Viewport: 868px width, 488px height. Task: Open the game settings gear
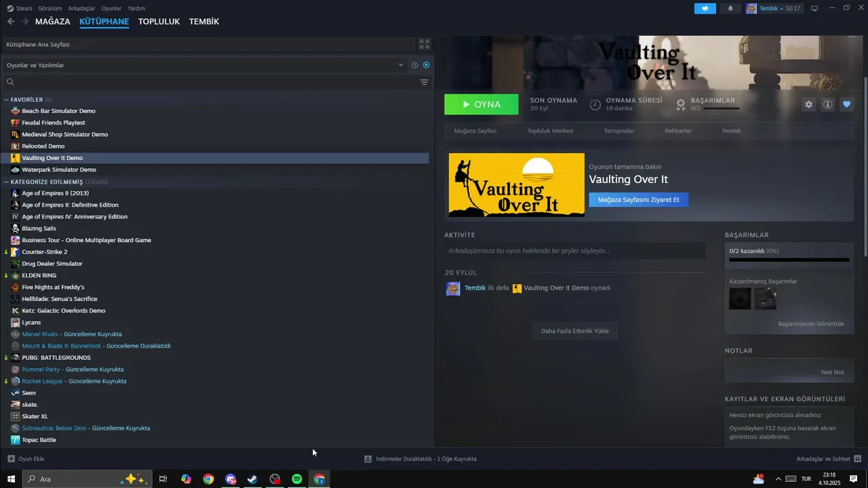[x=808, y=104]
